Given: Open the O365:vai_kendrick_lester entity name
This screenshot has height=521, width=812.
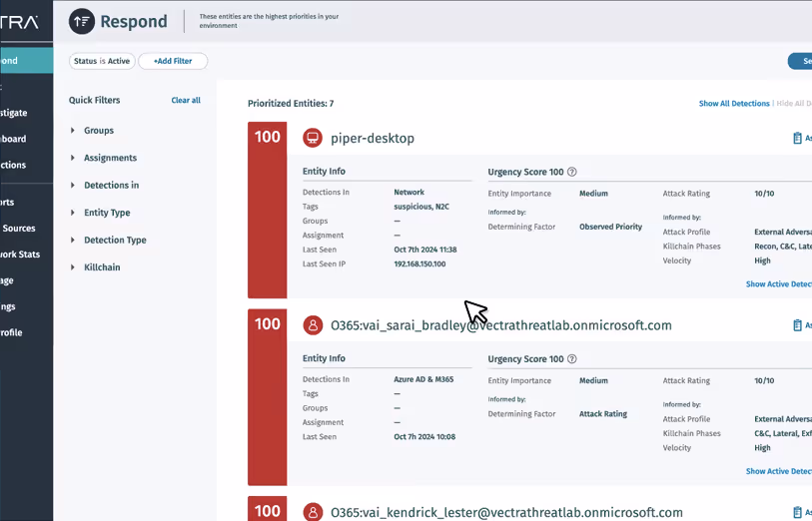Looking at the screenshot, I should tap(506, 512).
